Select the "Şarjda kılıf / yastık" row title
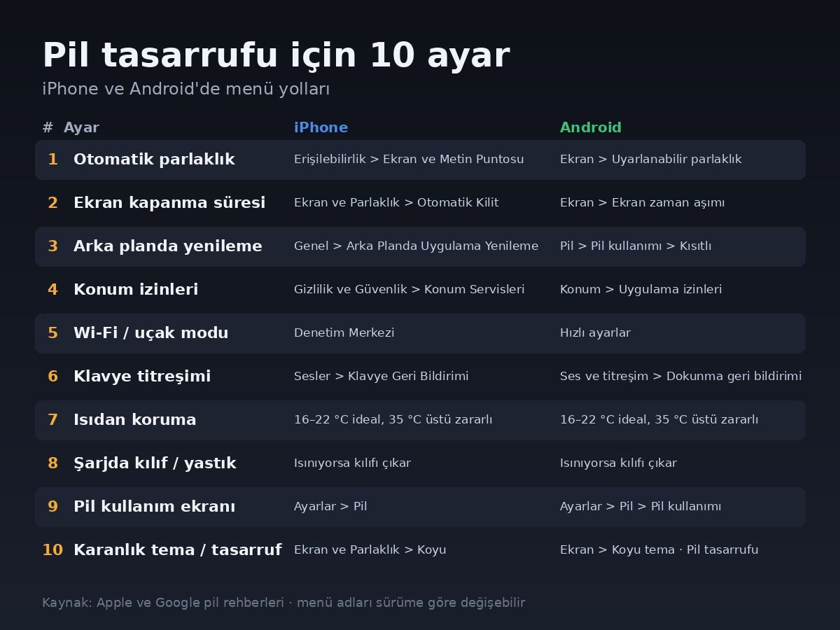840x630 pixels. point(155,463)
